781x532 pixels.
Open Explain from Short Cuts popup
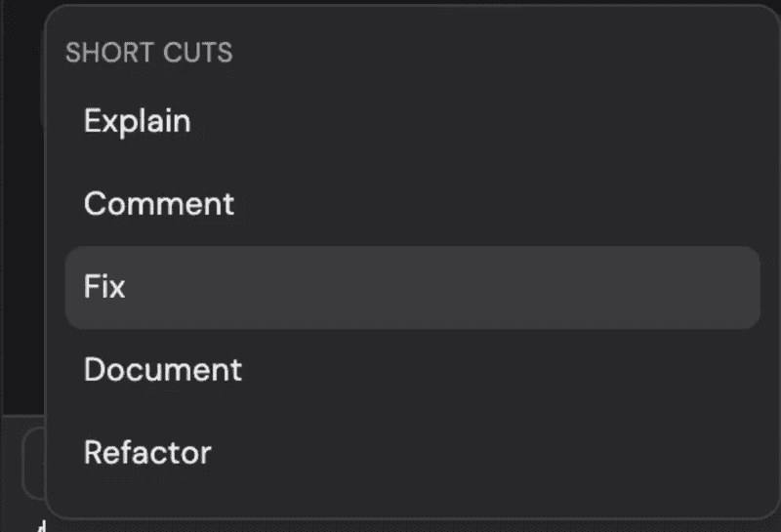pos(138,121)
